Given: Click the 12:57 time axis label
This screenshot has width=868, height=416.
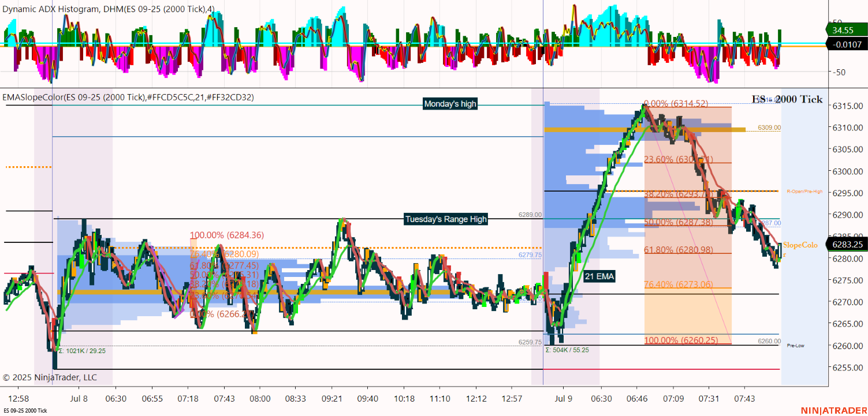Looking at the screenshot, I should point(512,399).
